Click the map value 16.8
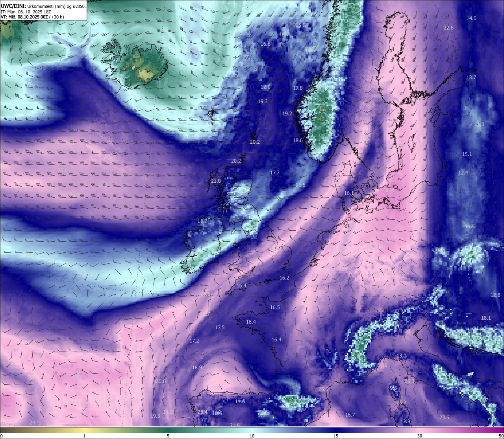Image resolution: width=504 pixels, height=439 pixels. [266, 44]
